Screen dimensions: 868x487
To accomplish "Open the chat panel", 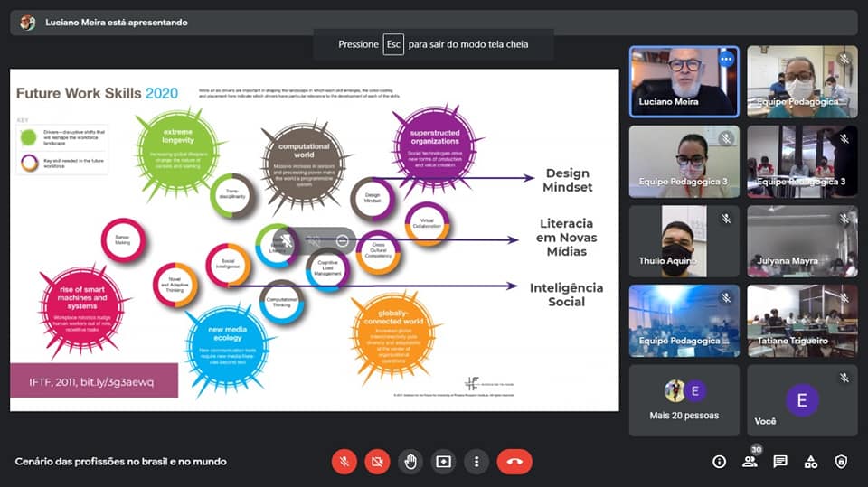I will (780, 462).
